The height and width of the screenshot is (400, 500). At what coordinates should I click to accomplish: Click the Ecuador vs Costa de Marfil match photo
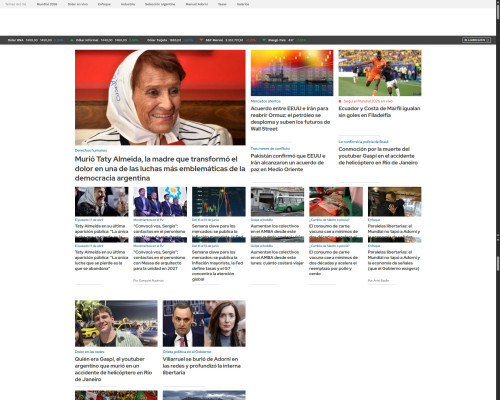[x=380, y=73]
